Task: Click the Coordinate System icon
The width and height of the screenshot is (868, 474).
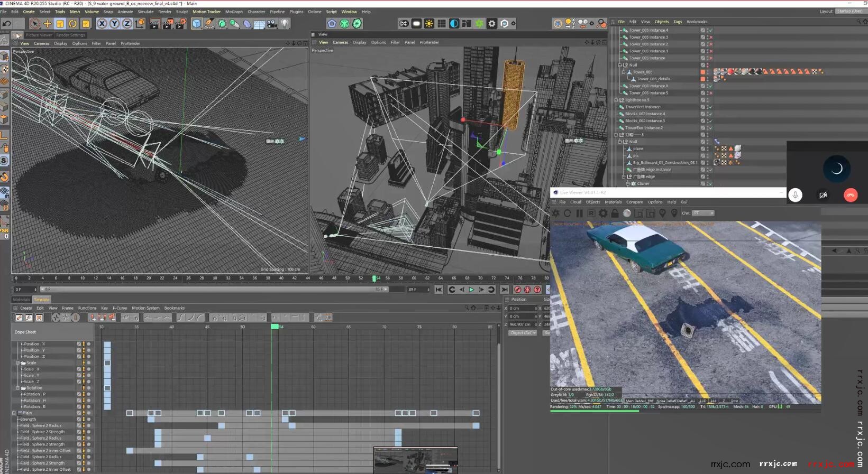Action: [x=140, y=23]
